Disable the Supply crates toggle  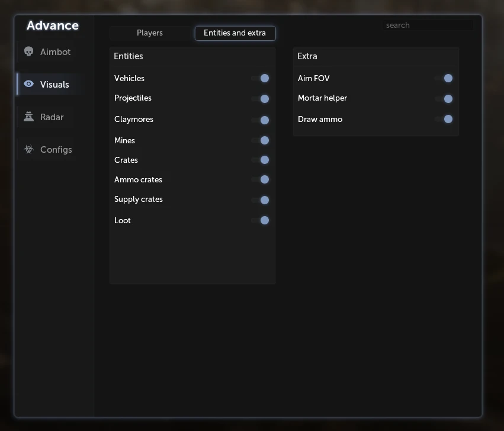[261, 200]
